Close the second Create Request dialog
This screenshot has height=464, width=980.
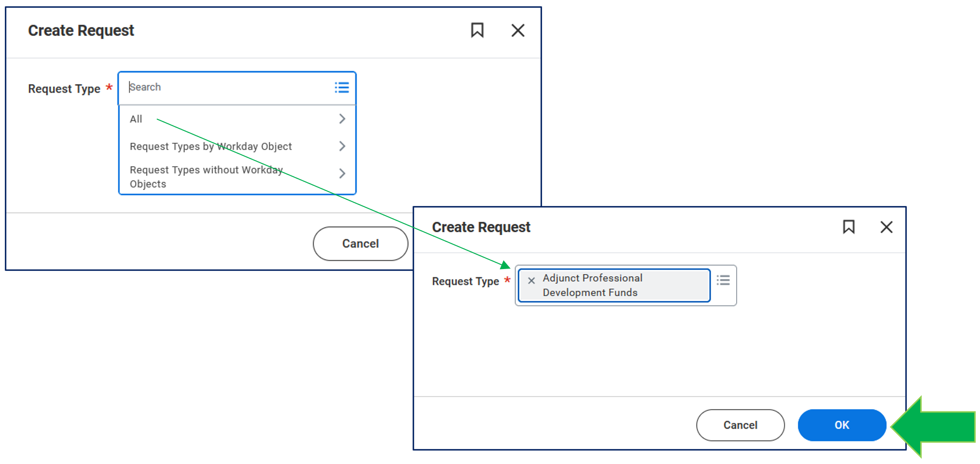pyautogui.click(x=886, y=227)
